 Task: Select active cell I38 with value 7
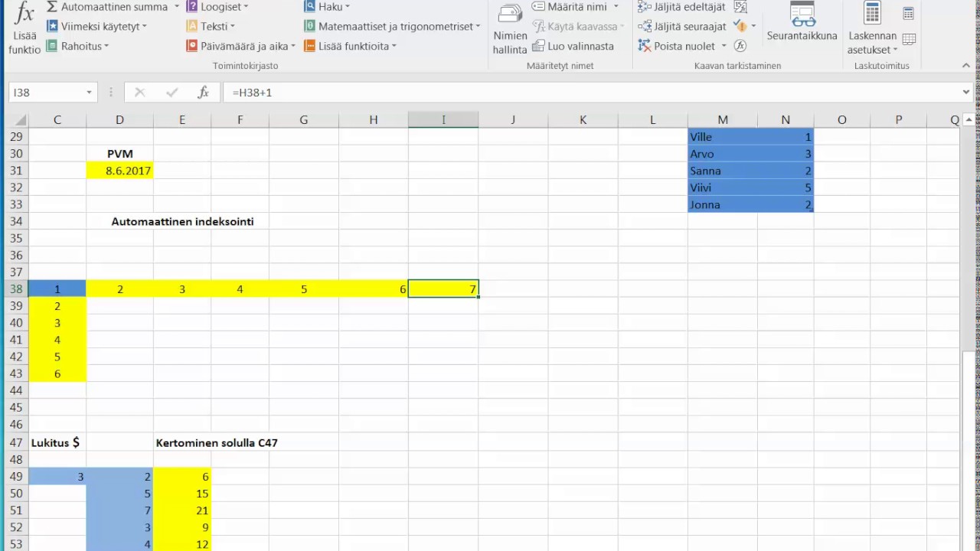point(443,289)
